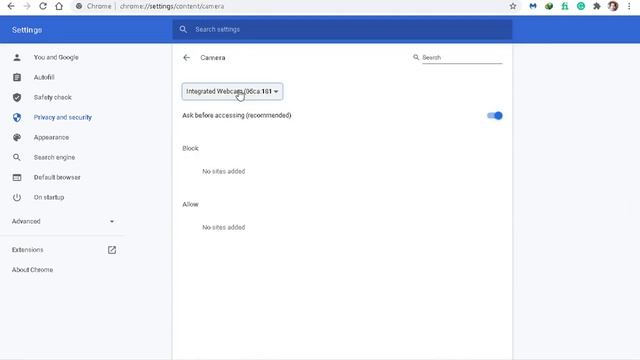Image resolution: width=640 pixels, height=360 pixels.
Task: Open the profile avatar menu
Action: point(613,6)
